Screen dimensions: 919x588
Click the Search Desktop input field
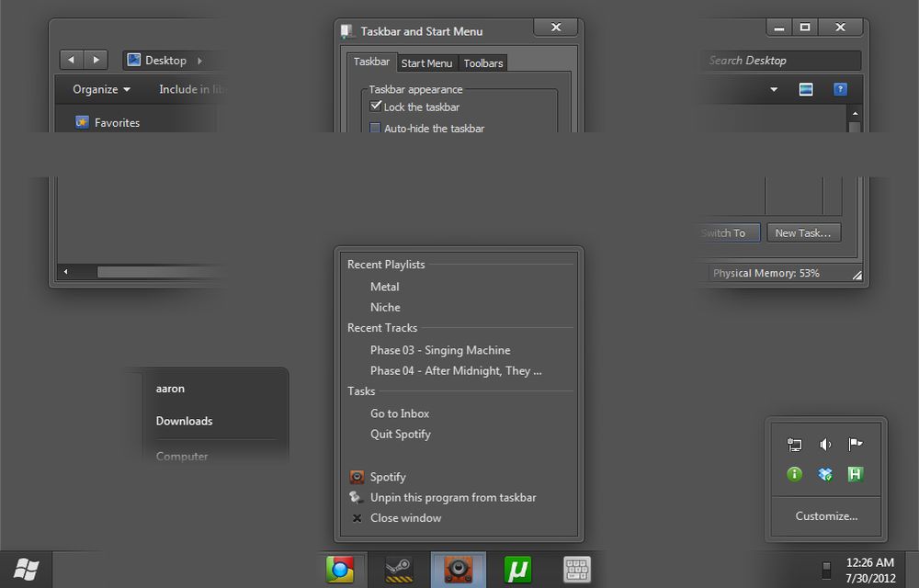tap(780, 61)
